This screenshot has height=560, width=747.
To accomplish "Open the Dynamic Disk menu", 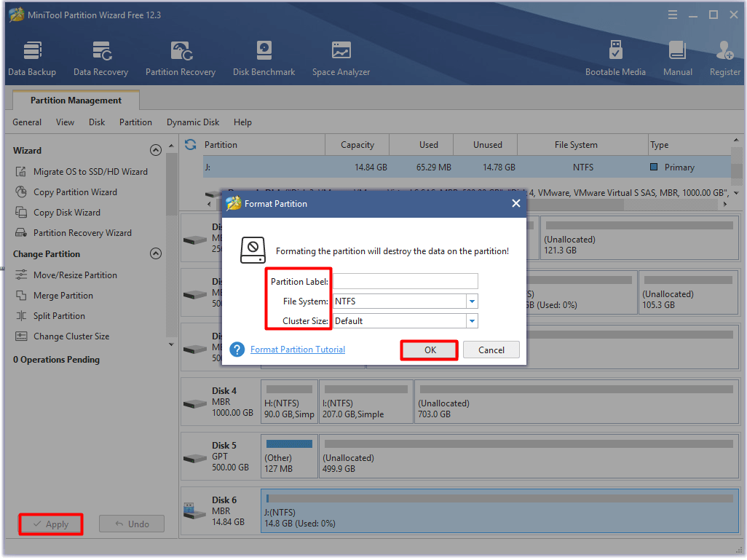I will pos(193,122).
